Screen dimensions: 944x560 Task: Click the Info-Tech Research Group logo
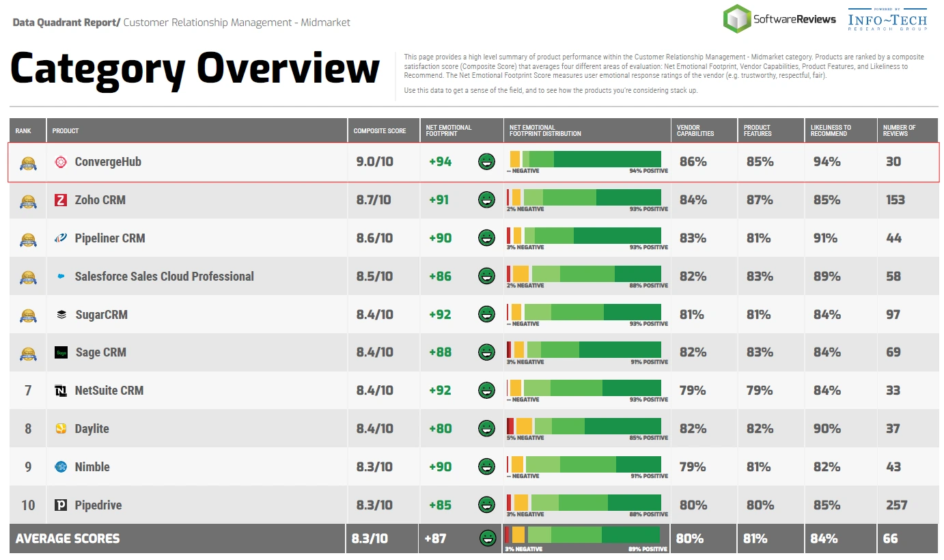coord(887,19)
